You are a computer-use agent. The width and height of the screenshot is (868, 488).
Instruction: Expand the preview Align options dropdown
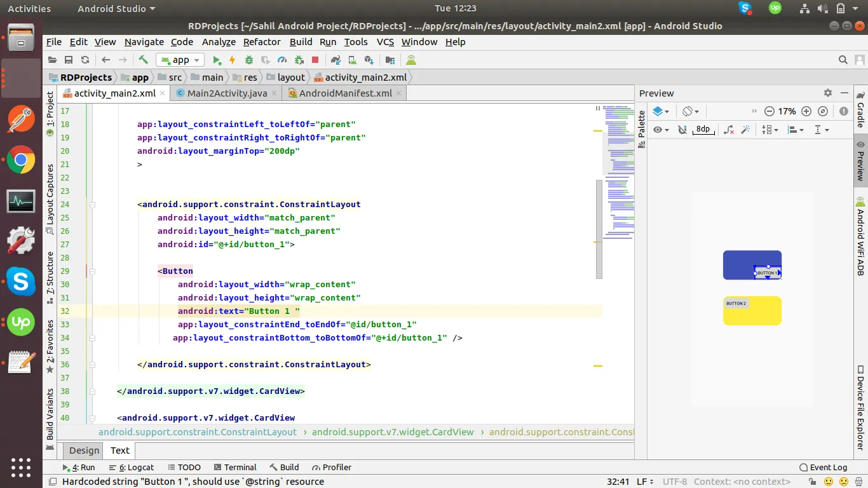click(796, 130)
